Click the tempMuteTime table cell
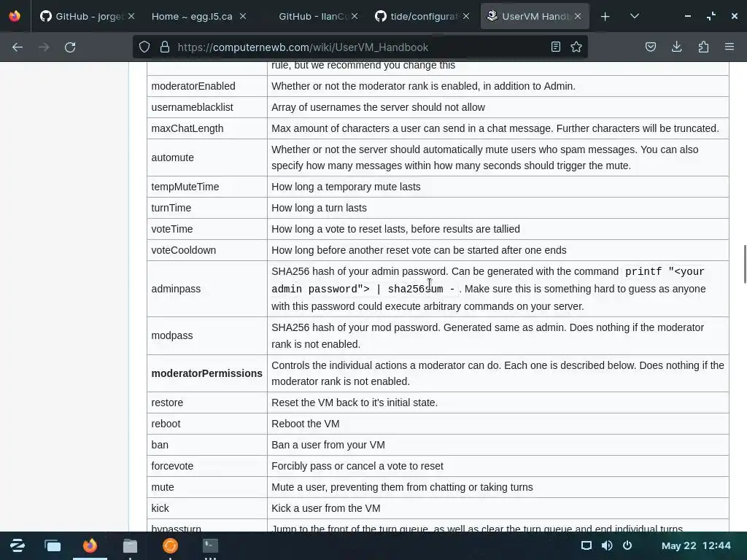Image resolution: width=747 pixels, height=560 pixels. click(x=207, y=187)
